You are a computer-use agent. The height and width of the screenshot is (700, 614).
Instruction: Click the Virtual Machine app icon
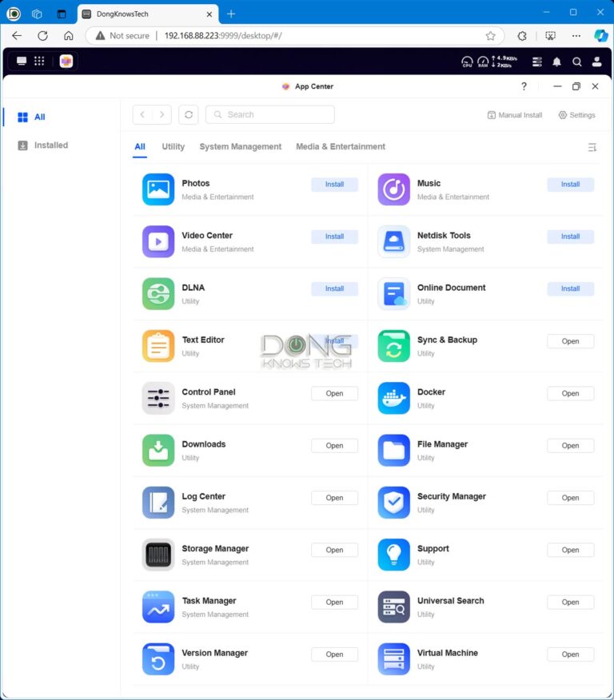[x=393, y=659]
